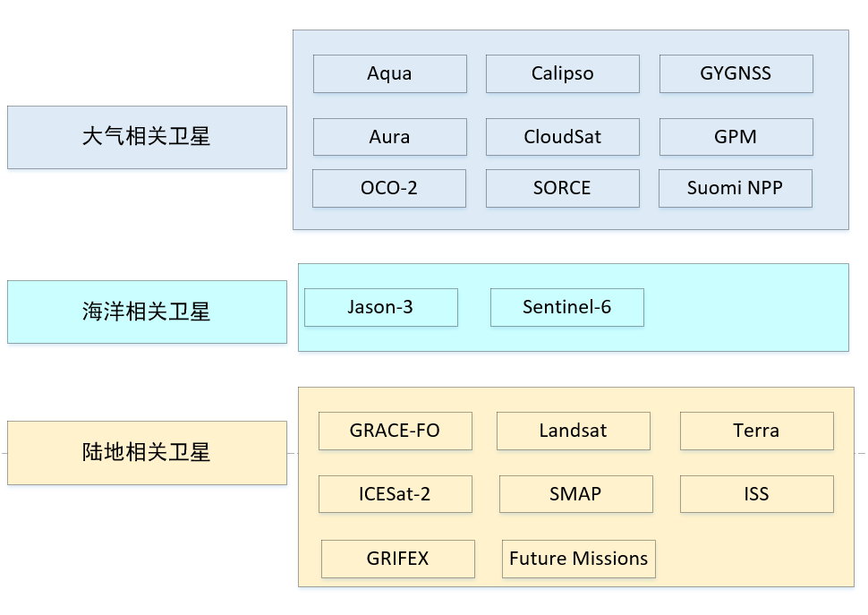Select the Terra box
This screenshot has width=868, height=615.
coord(757,431)
